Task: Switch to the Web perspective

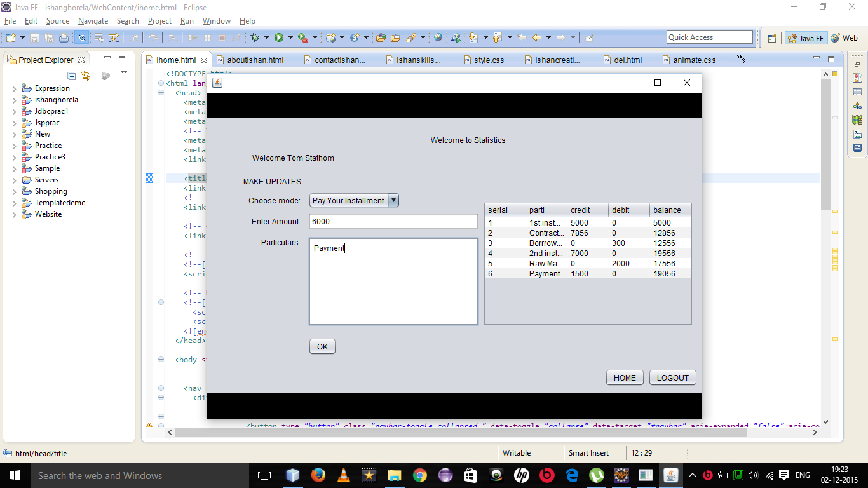Action: 844,38
